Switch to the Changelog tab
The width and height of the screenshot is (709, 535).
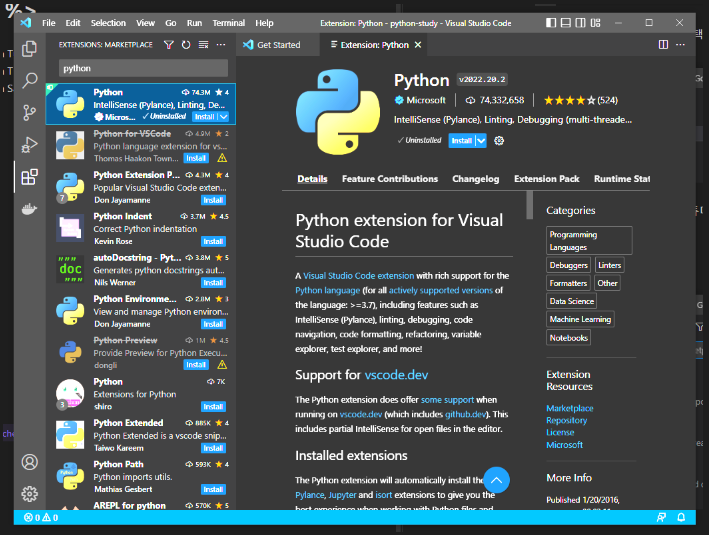[x=476, y=179]
